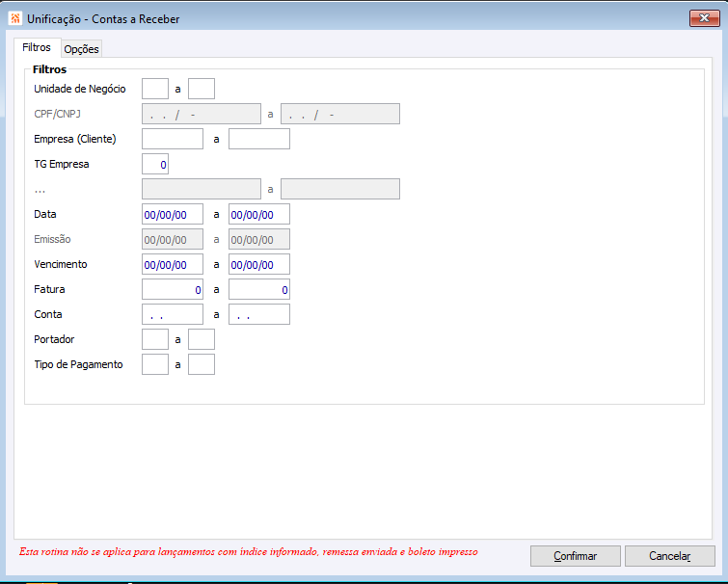Click the ending CPF/CNPJ field
This screenshot has width=728, height=584.
click(340, 114)
